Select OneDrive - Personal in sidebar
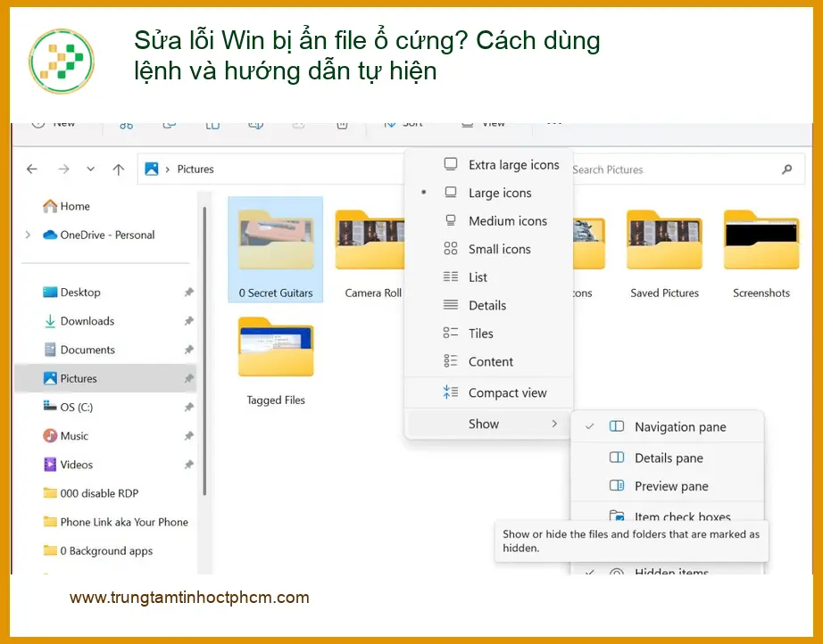 [99, 235]
